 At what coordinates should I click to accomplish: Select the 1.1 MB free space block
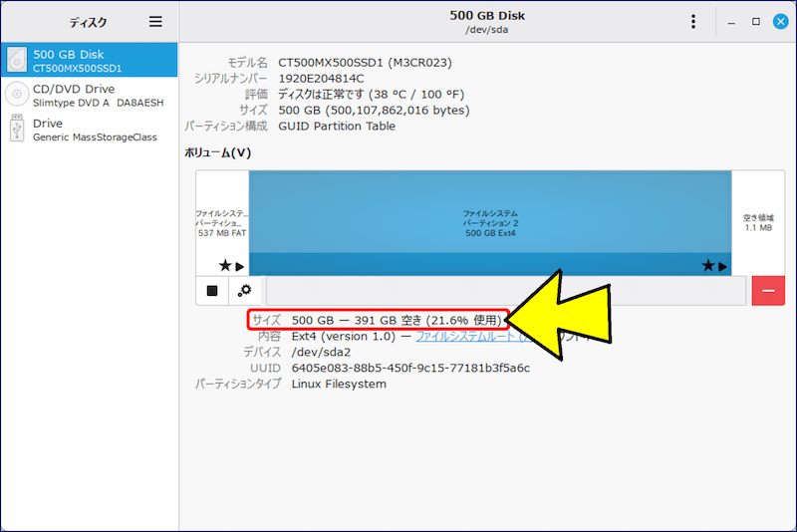click(758, 222)
